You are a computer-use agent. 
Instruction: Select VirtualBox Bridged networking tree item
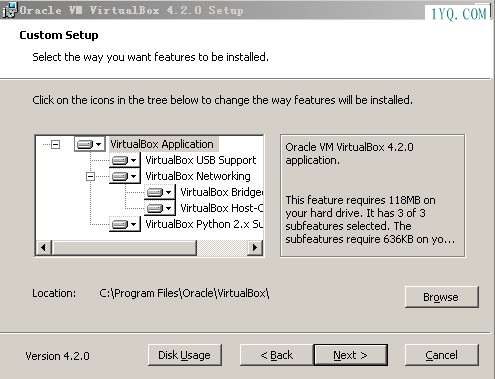(221, 192)
